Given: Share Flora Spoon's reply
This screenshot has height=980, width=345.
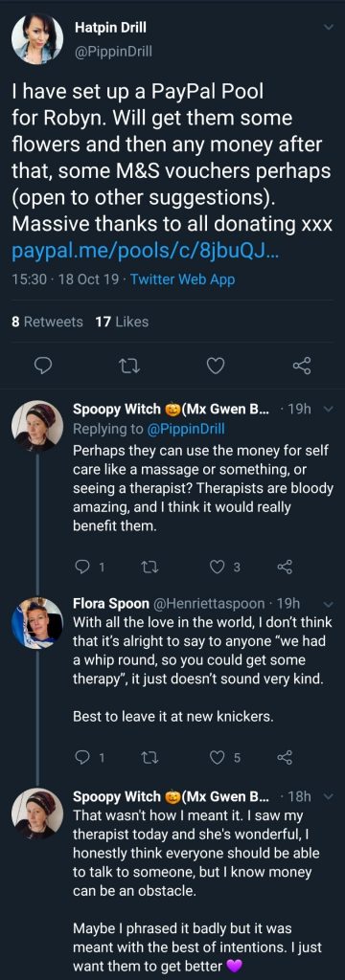Looking at the screenshot, I should [285, 759].
